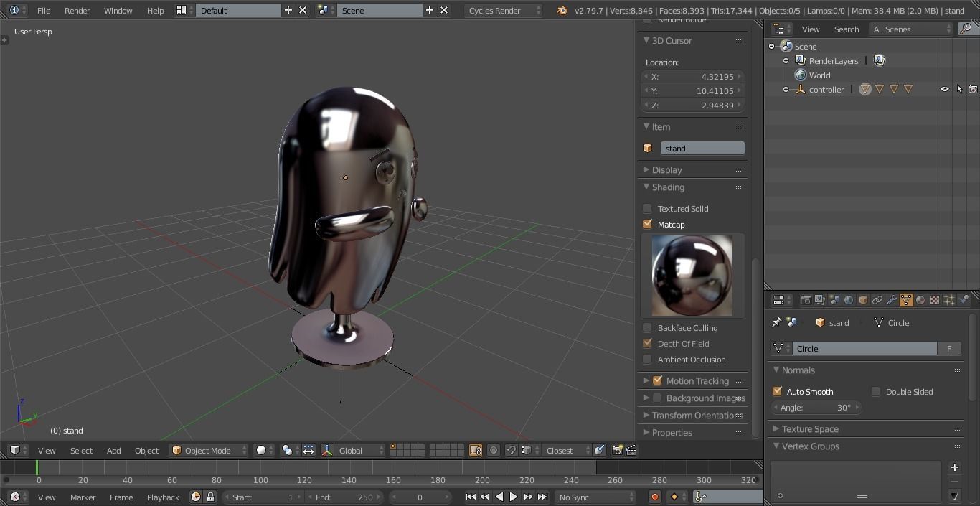Viewport: 980px width, 506px height.
Task: Open the Modifiers tab (wrench icon)
Action: tap(892, 300)
